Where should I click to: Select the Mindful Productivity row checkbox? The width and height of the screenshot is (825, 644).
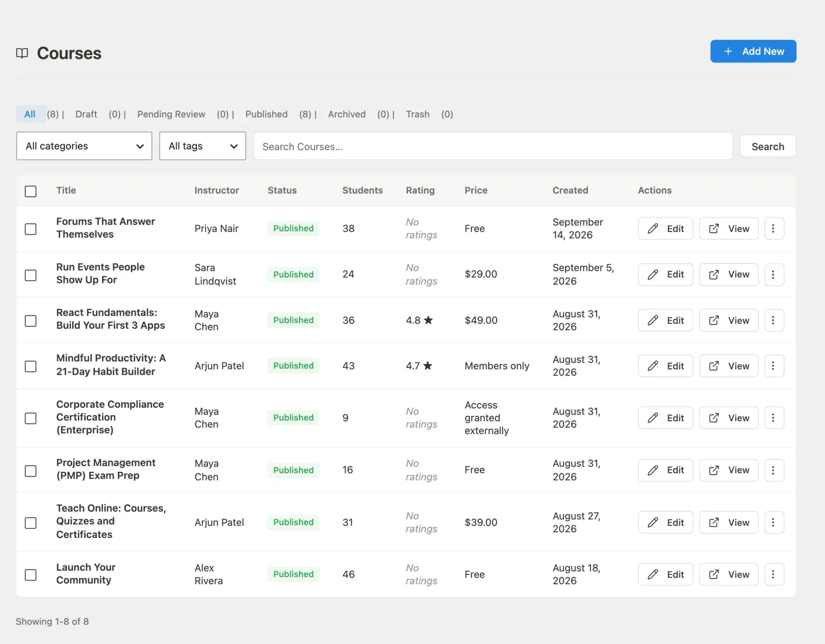(31, 366)
